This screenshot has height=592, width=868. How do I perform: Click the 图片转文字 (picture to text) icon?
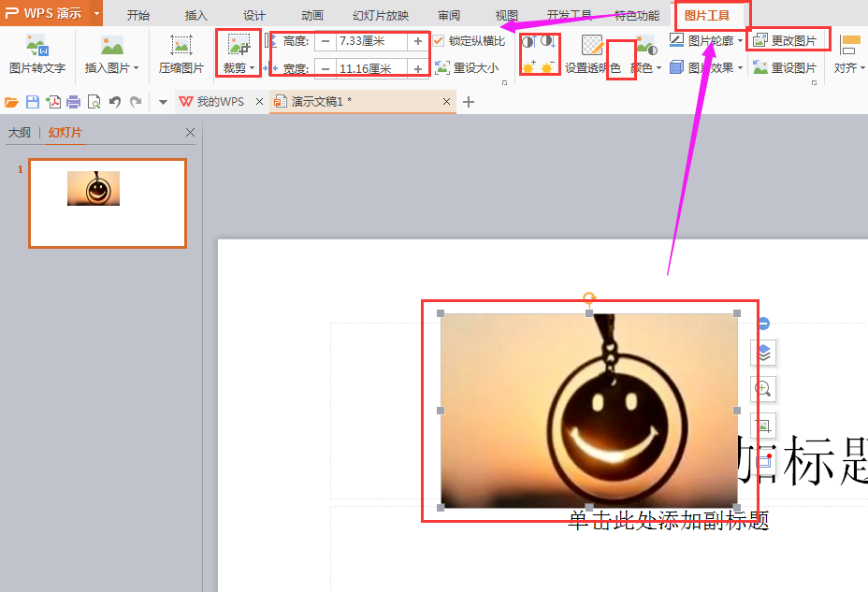[x=37, y=45]
